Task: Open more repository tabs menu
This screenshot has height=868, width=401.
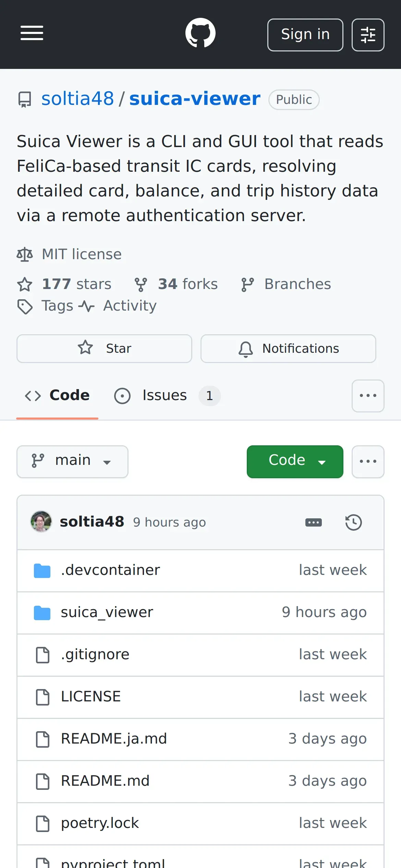Action: (368, 396)
